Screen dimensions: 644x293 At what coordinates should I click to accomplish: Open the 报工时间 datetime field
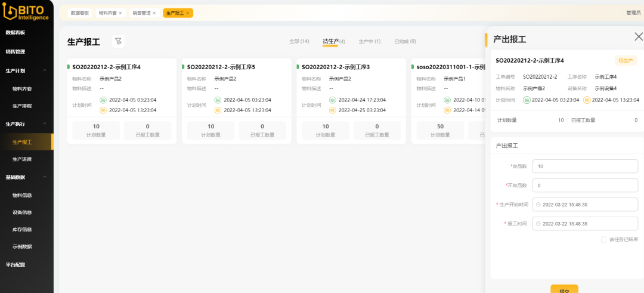(x=585, y=224)
